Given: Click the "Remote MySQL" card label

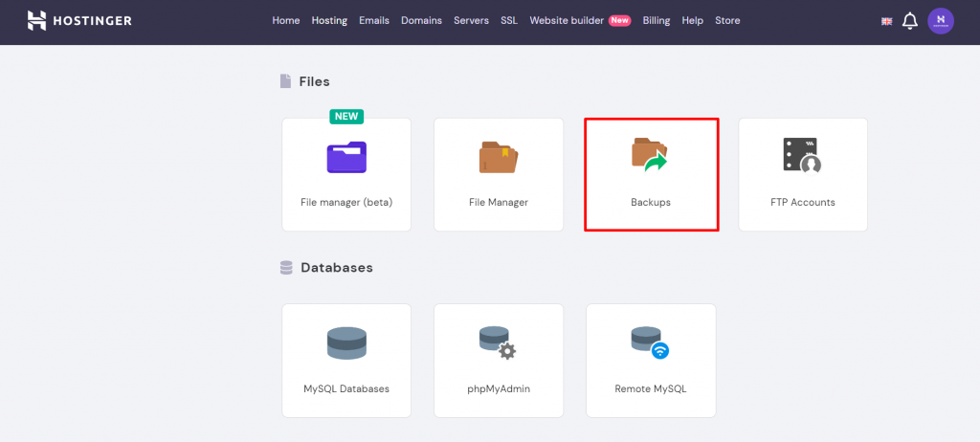Looking at the screenshot, I should [651, 388].
